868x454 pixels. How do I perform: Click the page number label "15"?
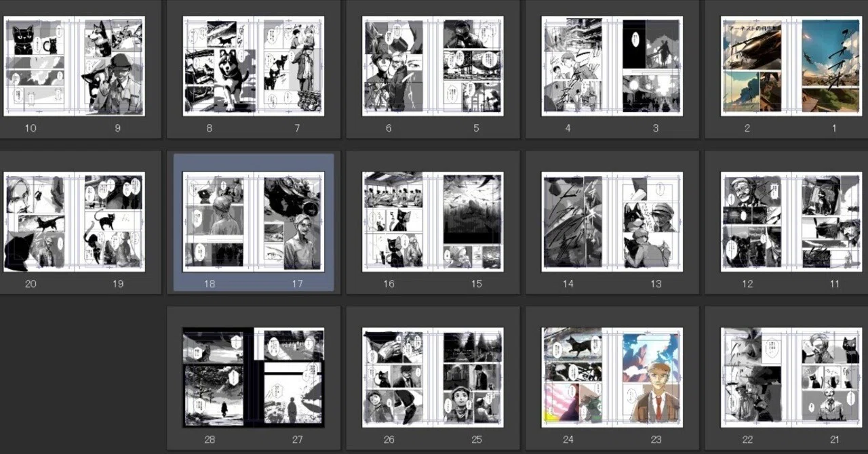coord(476,284)
